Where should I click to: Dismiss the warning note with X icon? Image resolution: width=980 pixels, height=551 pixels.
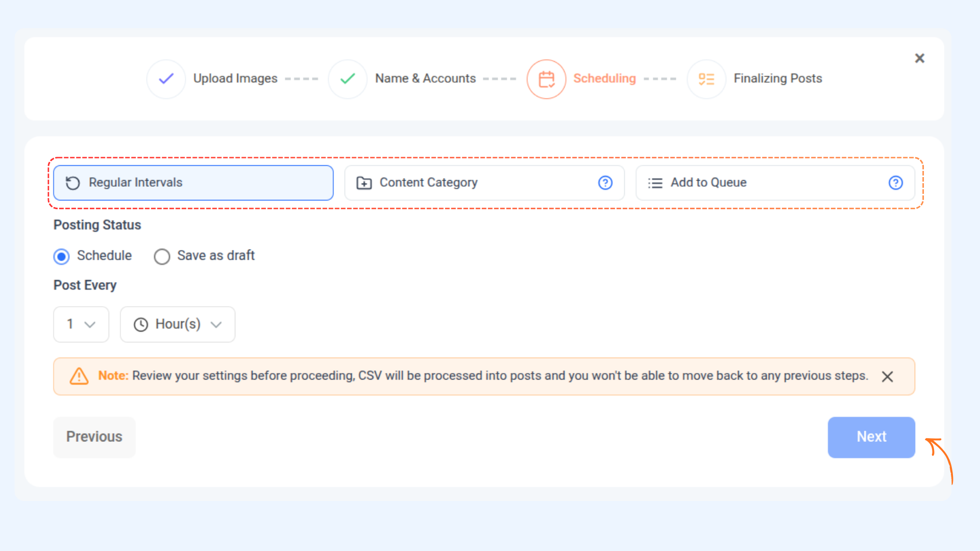[887, 377]
